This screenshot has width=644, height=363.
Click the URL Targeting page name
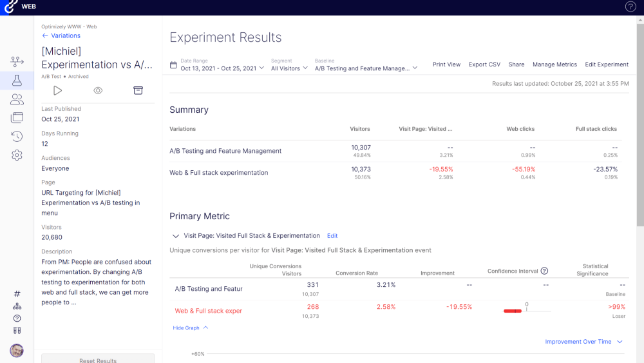click(x=91, y=202)
